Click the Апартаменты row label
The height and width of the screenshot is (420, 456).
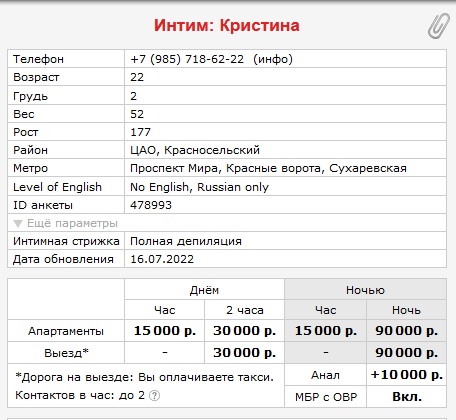tap(66, 331)
